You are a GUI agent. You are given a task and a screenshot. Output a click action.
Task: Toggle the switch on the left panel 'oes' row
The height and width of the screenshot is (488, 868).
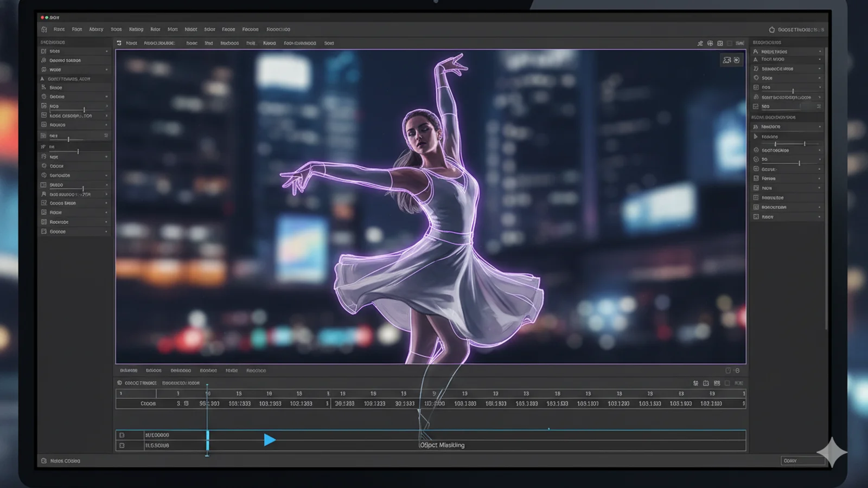106,136
